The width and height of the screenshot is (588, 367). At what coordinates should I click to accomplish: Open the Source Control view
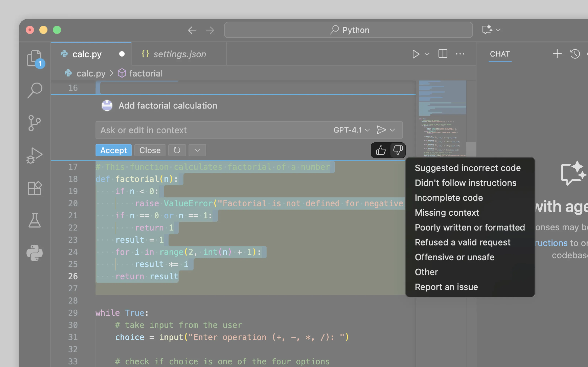[35, 123]
